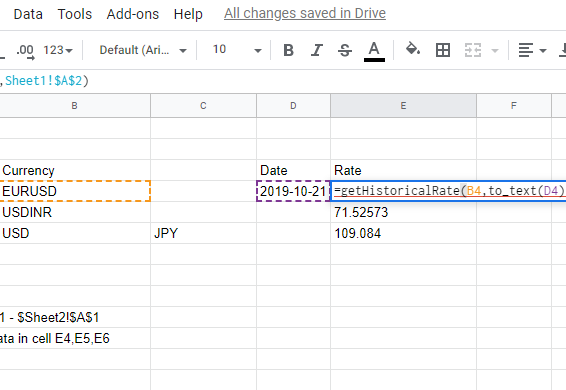Open the Add-ons menu
This screenshot has width=566, height=390.
click(x=132, y=14)
